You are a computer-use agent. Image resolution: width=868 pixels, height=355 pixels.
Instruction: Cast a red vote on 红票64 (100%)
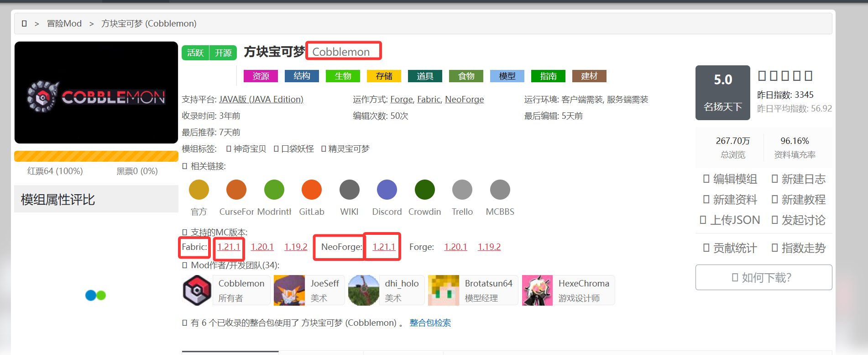55,171
